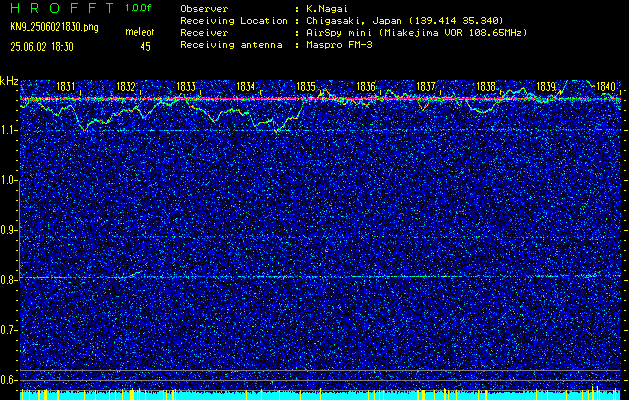Click the 0.8 frequency axis label
Screen dimensions: 629x400
point(9,280)
